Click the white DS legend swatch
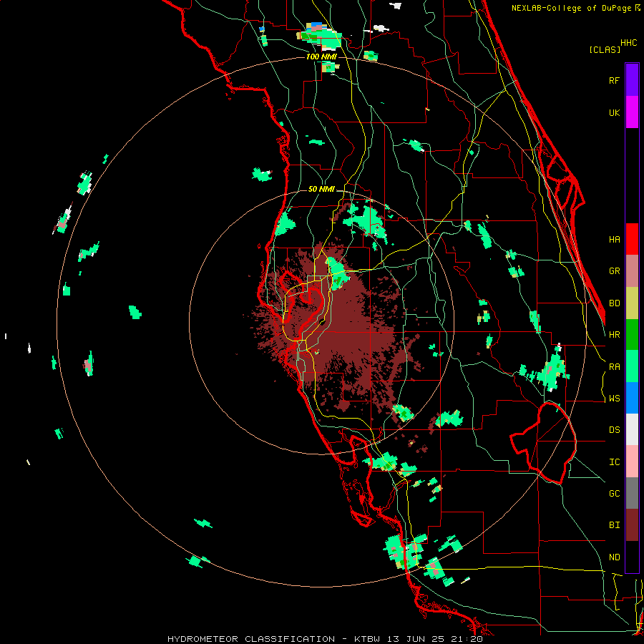 (632, 429)
